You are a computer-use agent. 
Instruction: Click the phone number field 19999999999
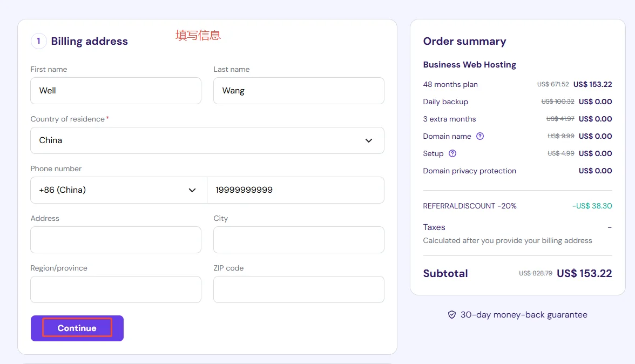(x=296, y=190)
